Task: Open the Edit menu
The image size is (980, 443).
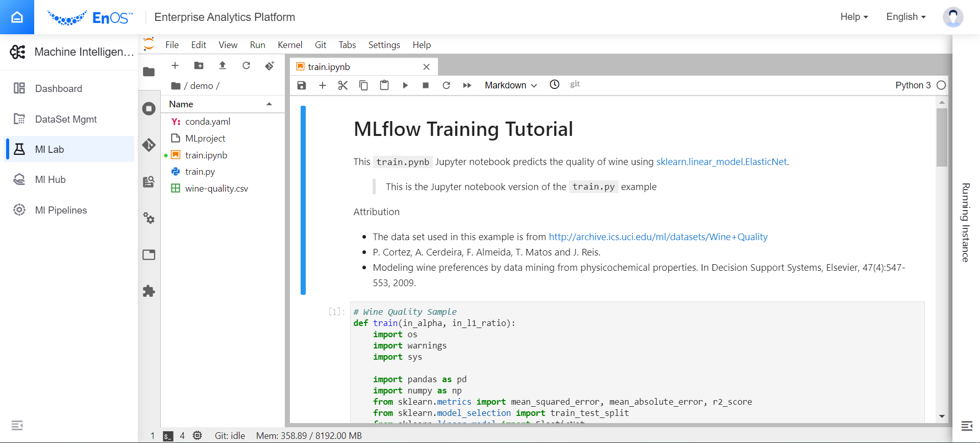Action: 199,45
